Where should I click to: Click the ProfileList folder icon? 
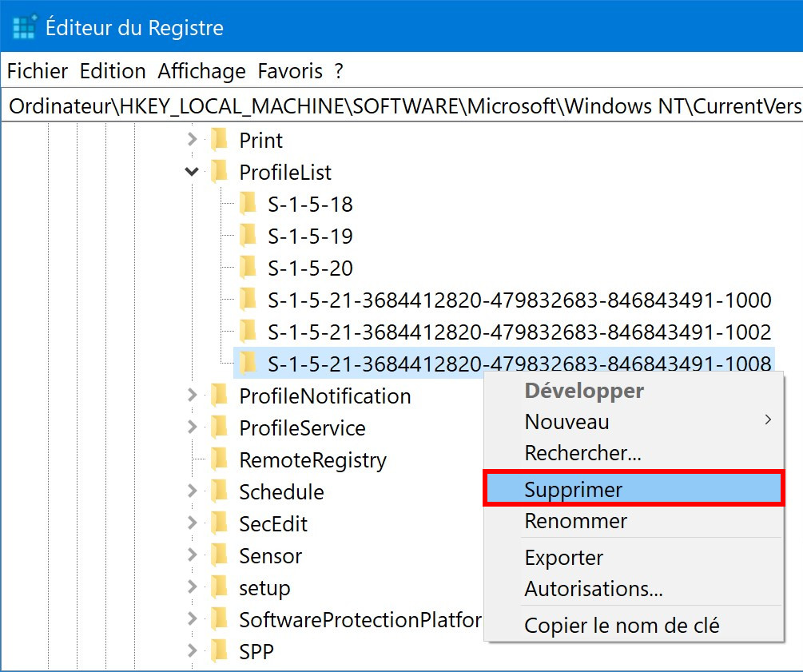pyautogui.click(x=219, y=172)
